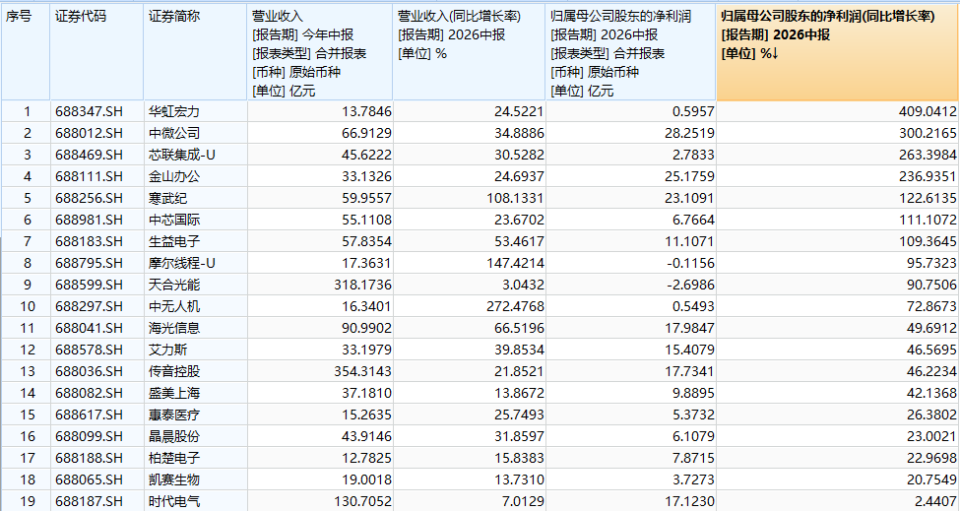Select stock code 688099.SH
The height and width of the screenshot is (511, 960).
[x=89, y=436]
